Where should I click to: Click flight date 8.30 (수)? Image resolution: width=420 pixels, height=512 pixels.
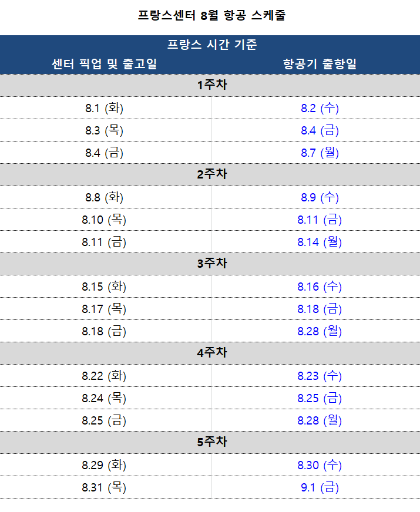[320, 464]
